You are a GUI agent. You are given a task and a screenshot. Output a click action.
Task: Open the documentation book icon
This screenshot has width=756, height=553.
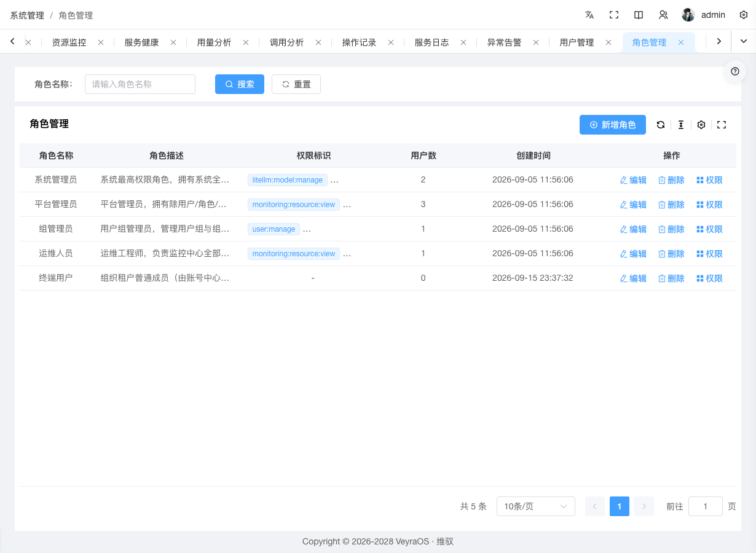tap(639, 15)
